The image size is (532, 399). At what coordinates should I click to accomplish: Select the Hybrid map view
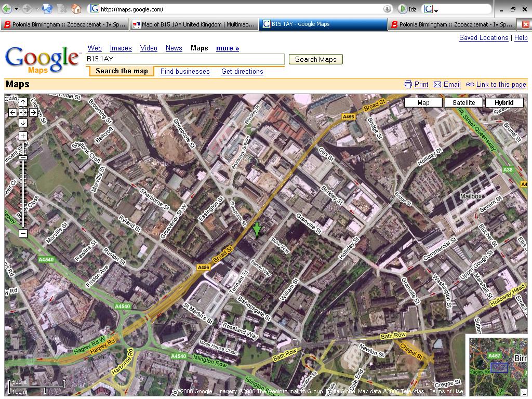[x=504, y=103]
